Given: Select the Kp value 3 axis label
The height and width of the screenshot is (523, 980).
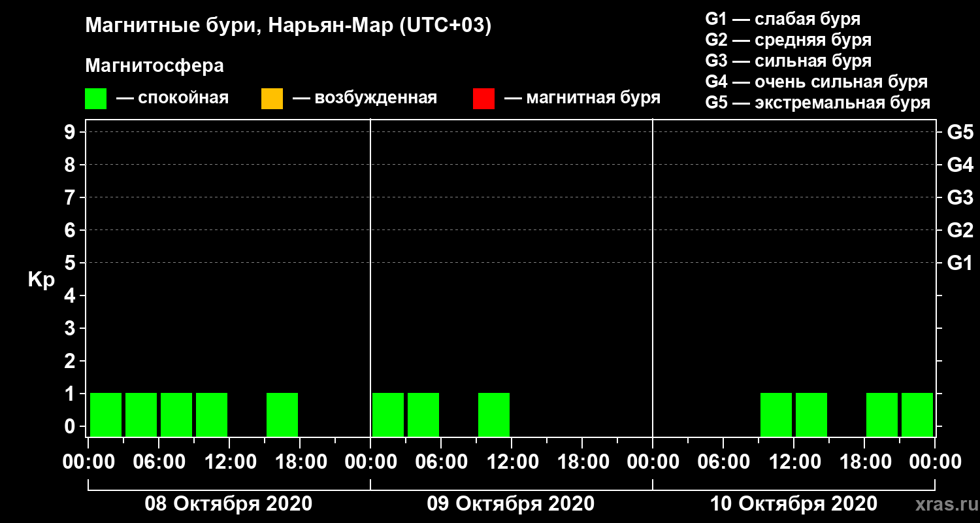Looking at the screenshot, I should coord(71,328).
